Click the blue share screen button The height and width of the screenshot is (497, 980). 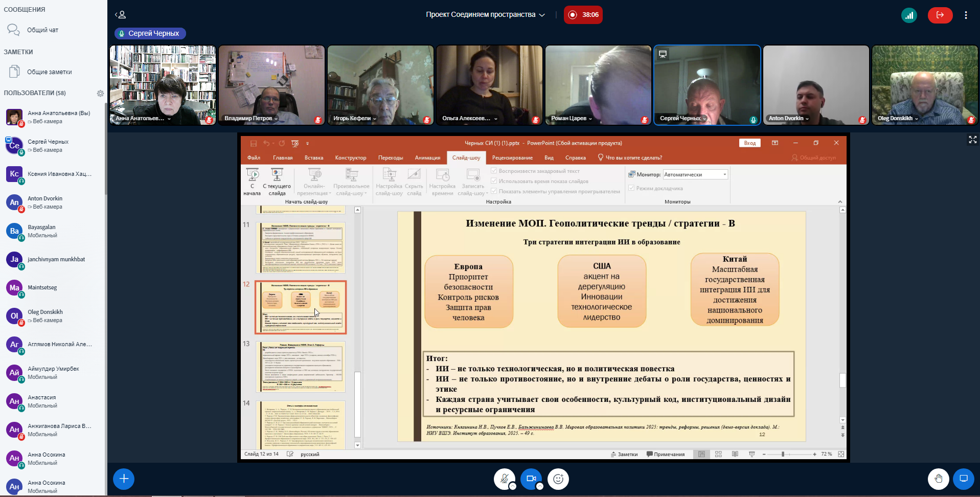[963, 479]
